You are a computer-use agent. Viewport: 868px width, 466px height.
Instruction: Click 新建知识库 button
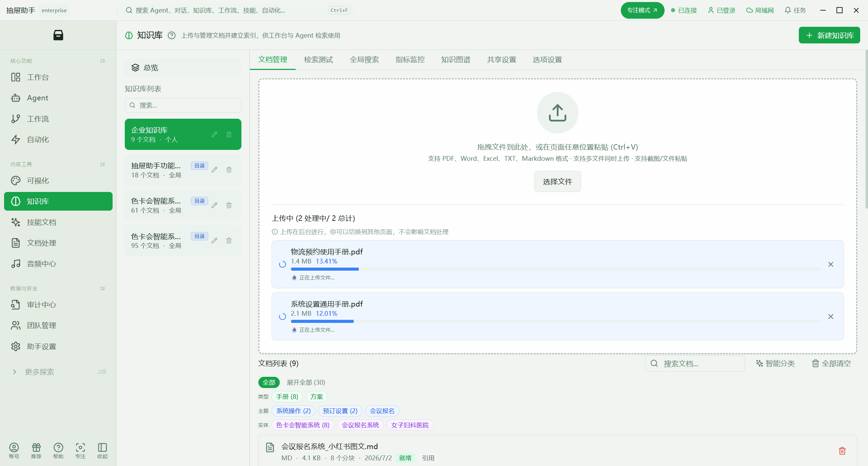click(x=829, y=35)
